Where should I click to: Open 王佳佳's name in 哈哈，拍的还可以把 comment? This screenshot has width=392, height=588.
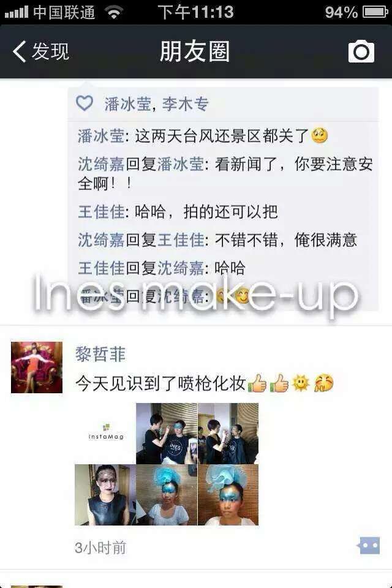coord(101,212)
